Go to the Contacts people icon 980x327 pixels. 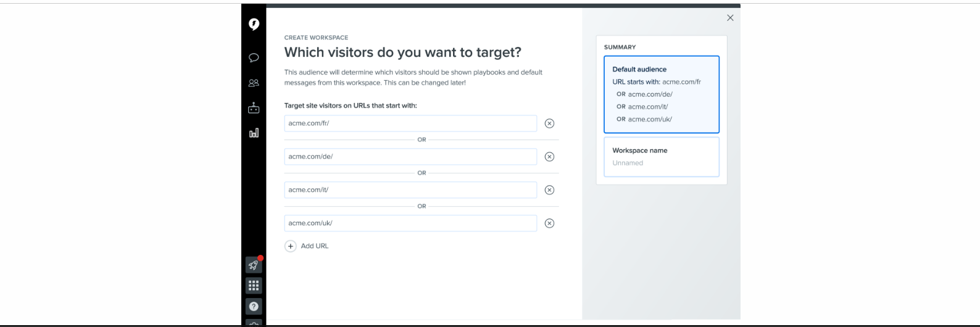[x=254, y=83]
